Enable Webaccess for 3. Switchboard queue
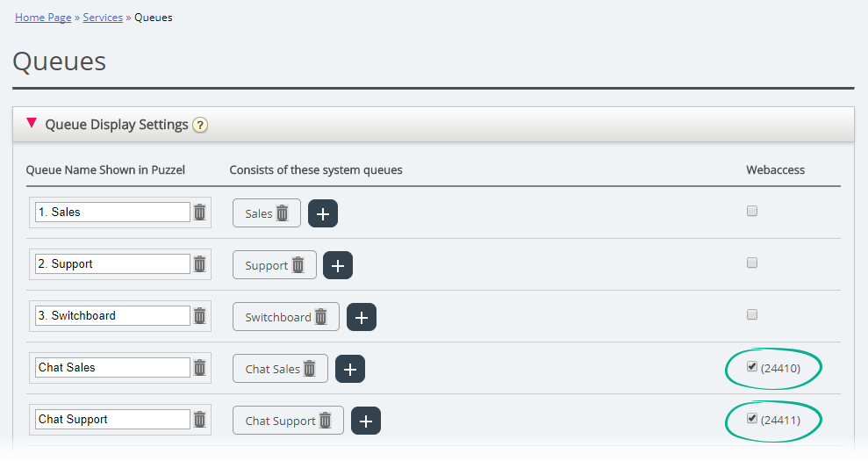The height and width of the screenshot is (461, 868). point(752,315)
